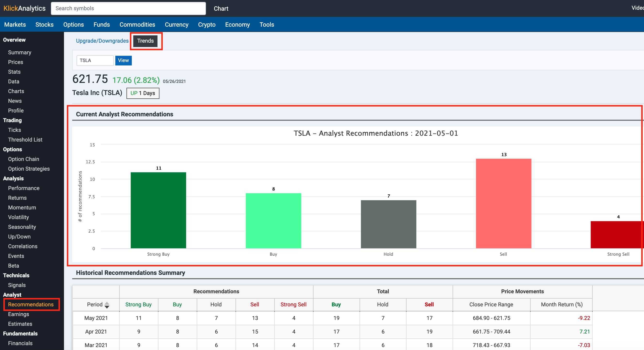Screen dimensions: 644x350
Task: Open Performance under Analysis
Action: click(x=24, y=188)
